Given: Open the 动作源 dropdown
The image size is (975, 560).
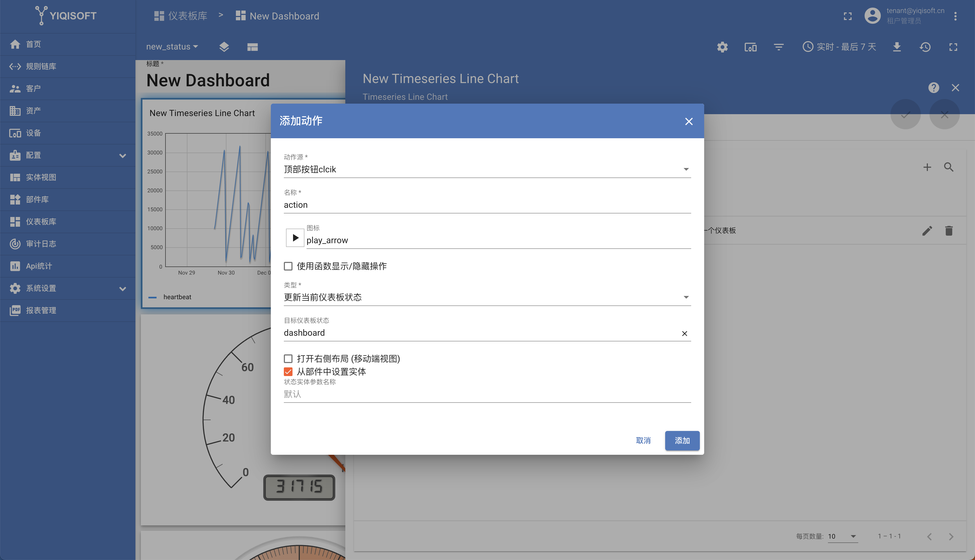Looking at the screenshot, I should [x=487, y=169].
